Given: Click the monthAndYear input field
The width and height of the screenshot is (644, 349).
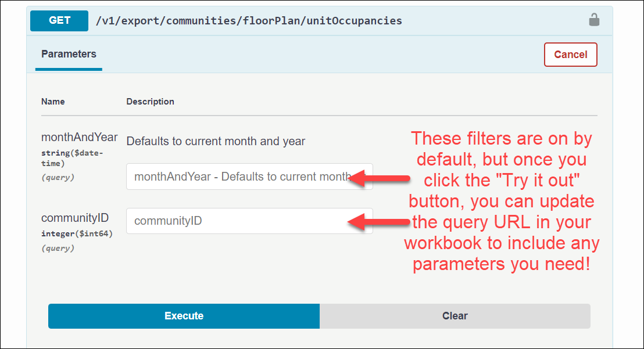Looking at the screenshot, I should click(x=249, y=177).
